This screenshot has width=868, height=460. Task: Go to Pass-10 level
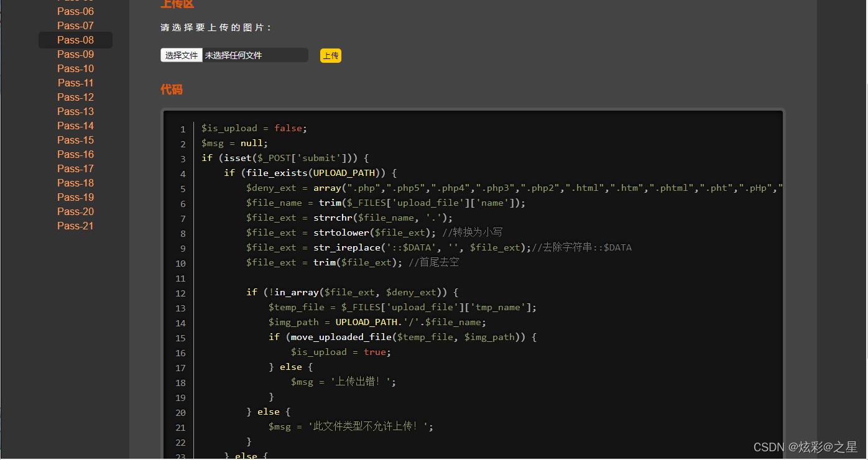coord(75,68)
